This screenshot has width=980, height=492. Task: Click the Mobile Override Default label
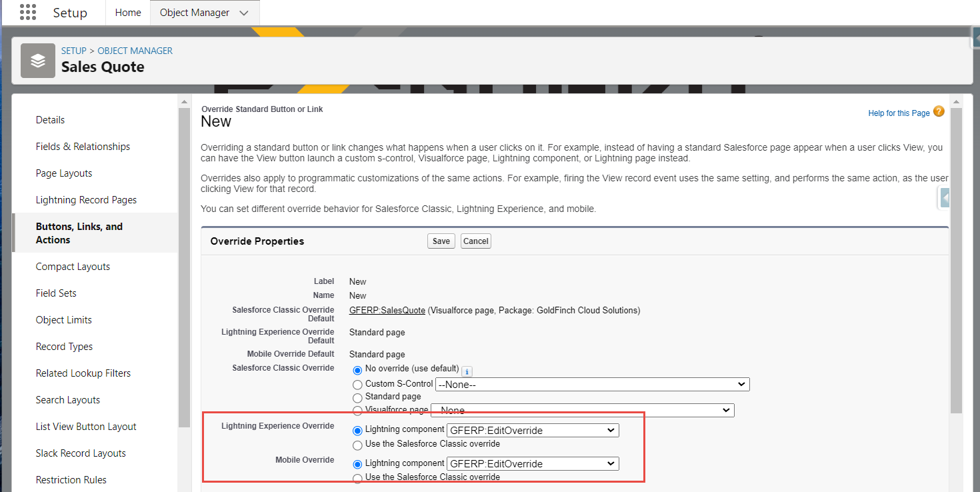click(291, 354)
